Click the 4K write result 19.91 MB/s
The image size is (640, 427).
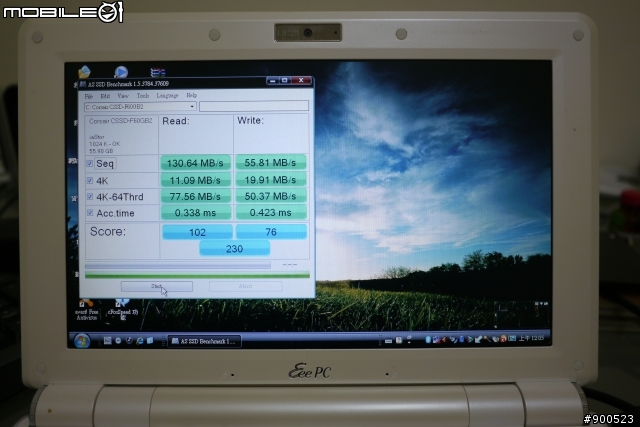[x=271, y=180]
